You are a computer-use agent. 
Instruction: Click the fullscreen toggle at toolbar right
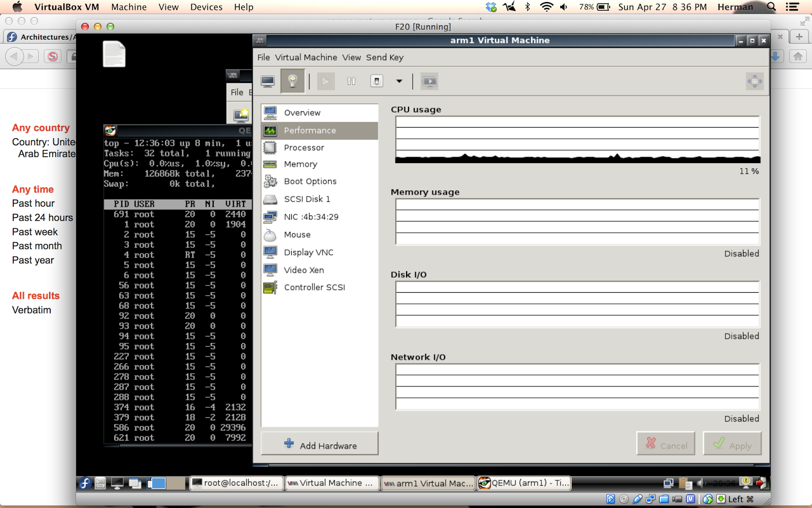(x=755, y=81)
